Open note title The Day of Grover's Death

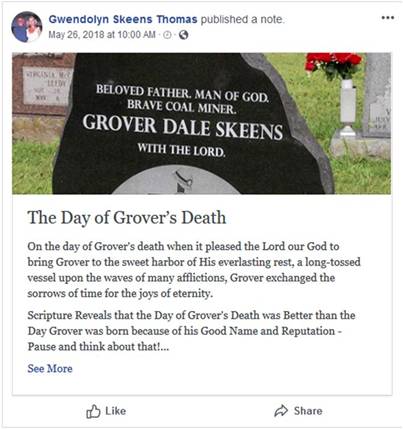(127, 217)
